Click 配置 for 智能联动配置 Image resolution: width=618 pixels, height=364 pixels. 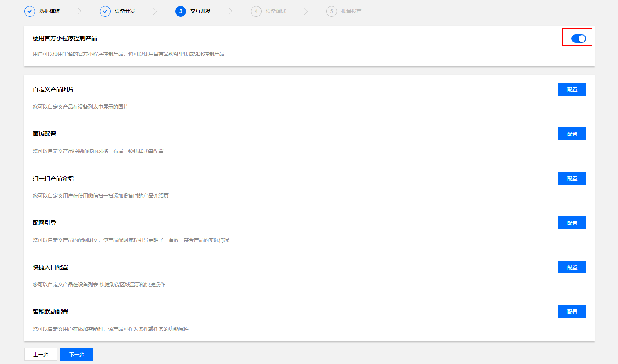572,312
